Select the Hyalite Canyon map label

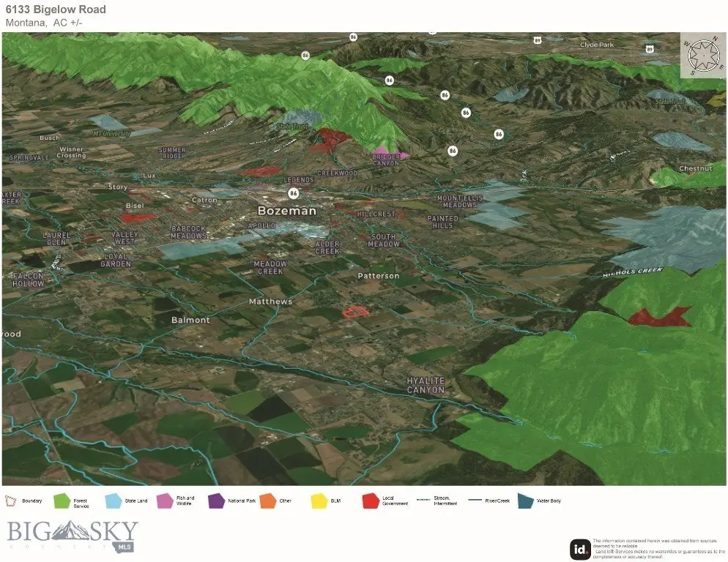click(426, 386)
